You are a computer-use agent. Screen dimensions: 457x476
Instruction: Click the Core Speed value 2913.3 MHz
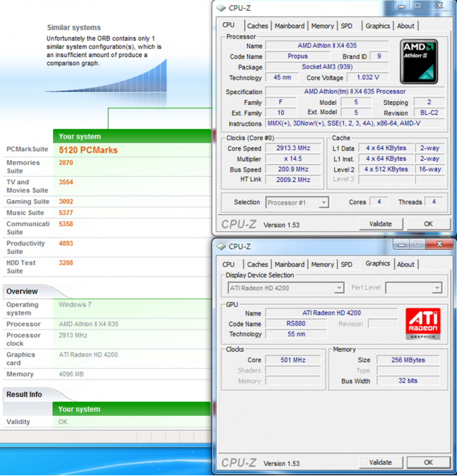click(293, 148)
